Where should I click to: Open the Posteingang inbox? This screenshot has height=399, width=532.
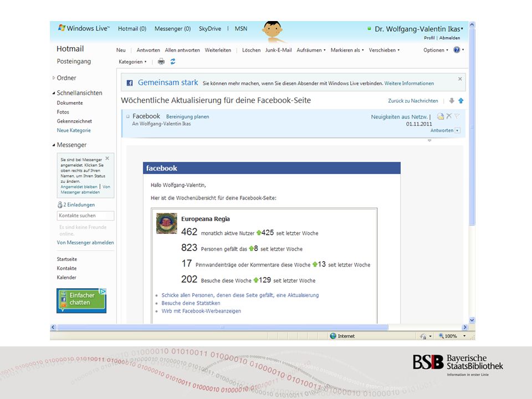point(74,61)
